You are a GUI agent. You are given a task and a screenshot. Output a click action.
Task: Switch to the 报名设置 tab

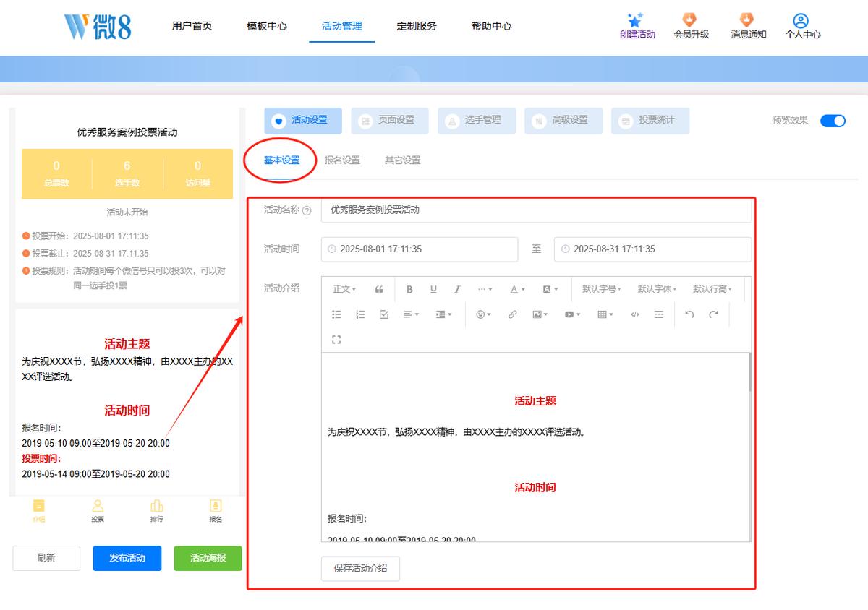342,160
